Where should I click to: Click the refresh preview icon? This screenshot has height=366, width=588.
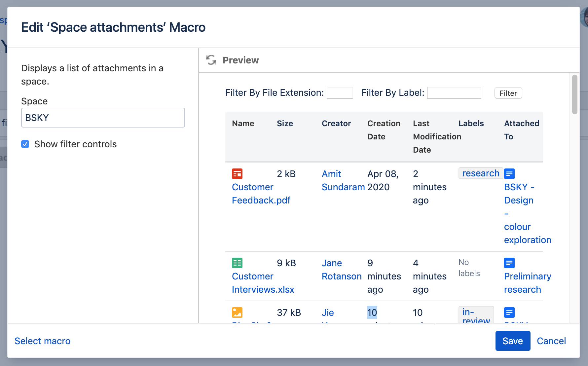coord(211,60)
